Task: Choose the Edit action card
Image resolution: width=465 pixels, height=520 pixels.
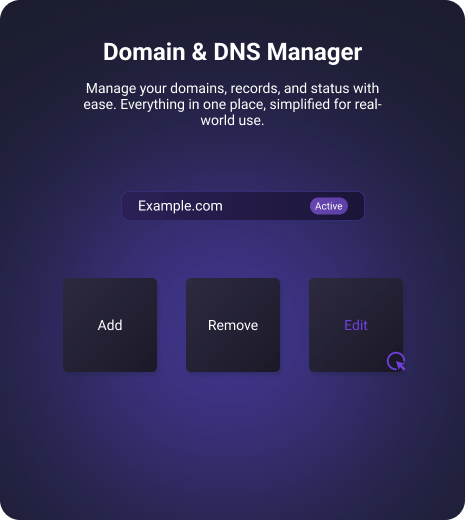Action: tap(356, 325)
